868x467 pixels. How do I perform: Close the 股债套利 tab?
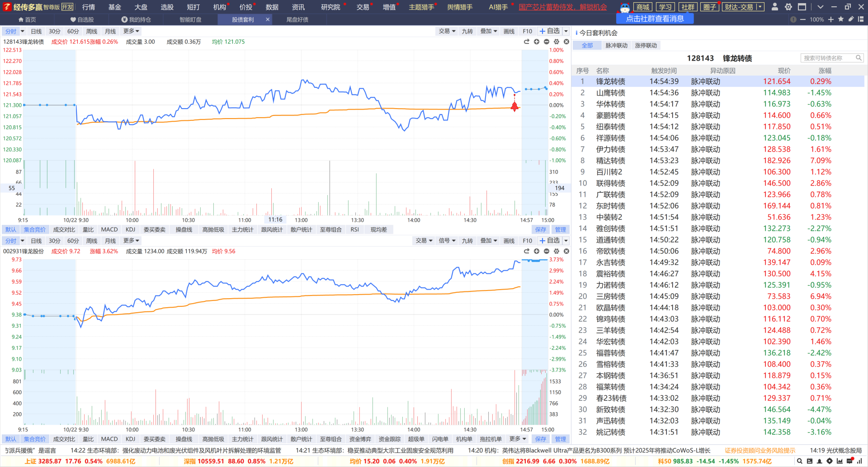coord(268,19)
